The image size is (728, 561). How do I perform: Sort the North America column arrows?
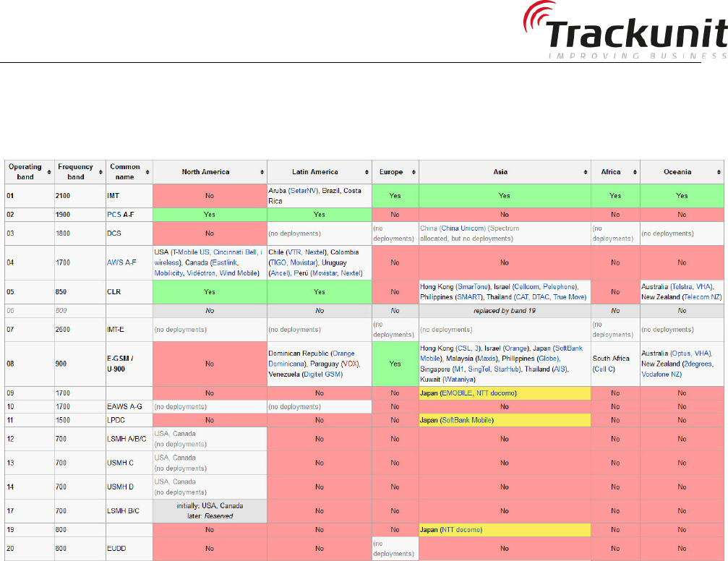tap(262, 172)
